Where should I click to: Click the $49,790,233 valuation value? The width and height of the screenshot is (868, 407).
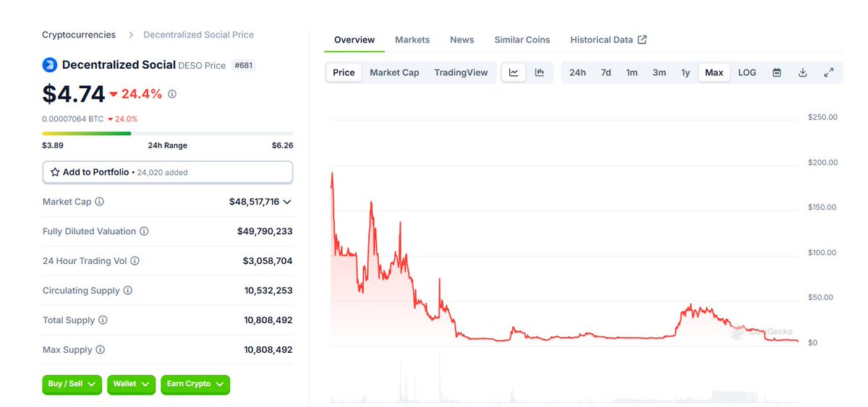coord(265,231)
